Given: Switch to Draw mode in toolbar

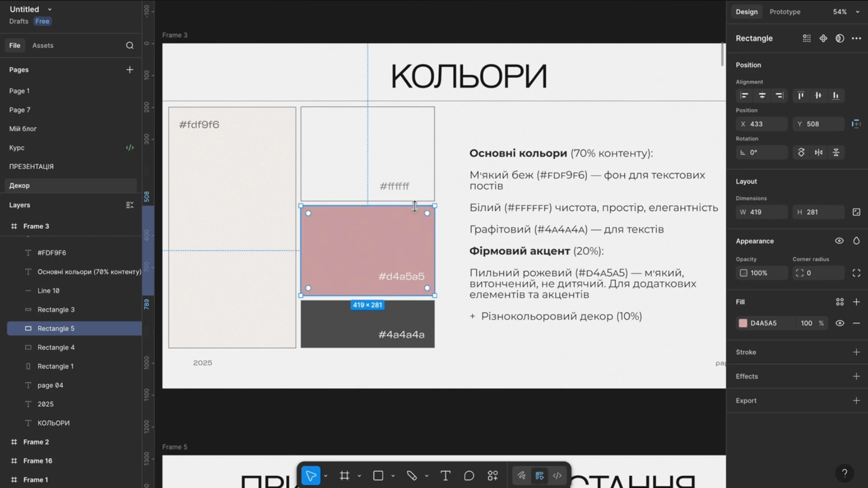Looking at the screenshot, I should click(521, 475).
